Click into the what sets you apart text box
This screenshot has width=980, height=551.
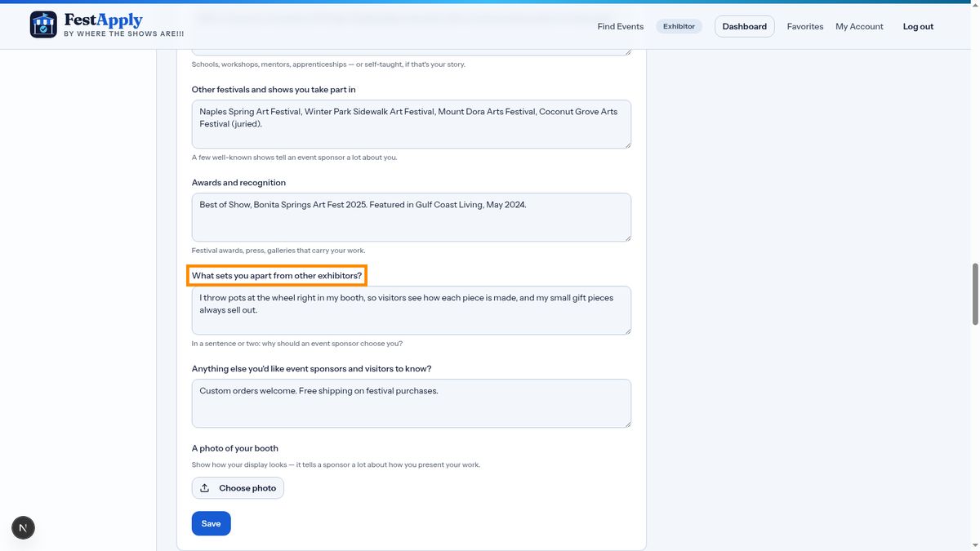412,310
